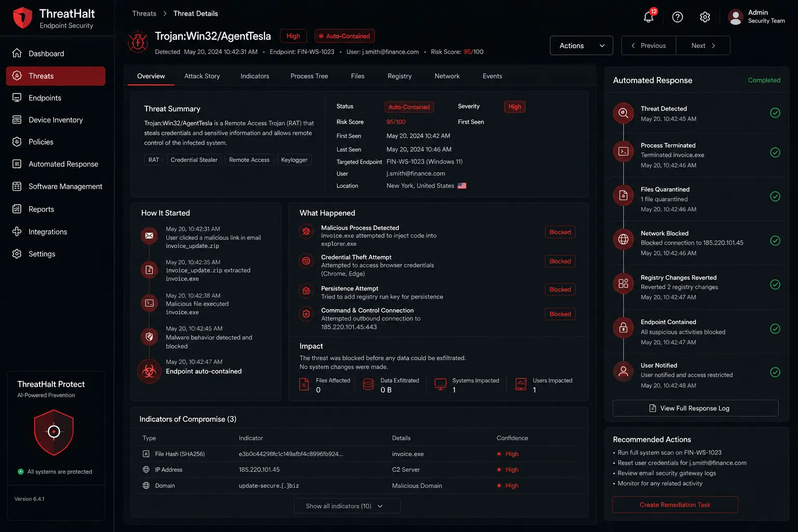Click the Admin profile avatar
This screenshot has width=798, height=532.
pyautogui.click(x=735, y=17)
